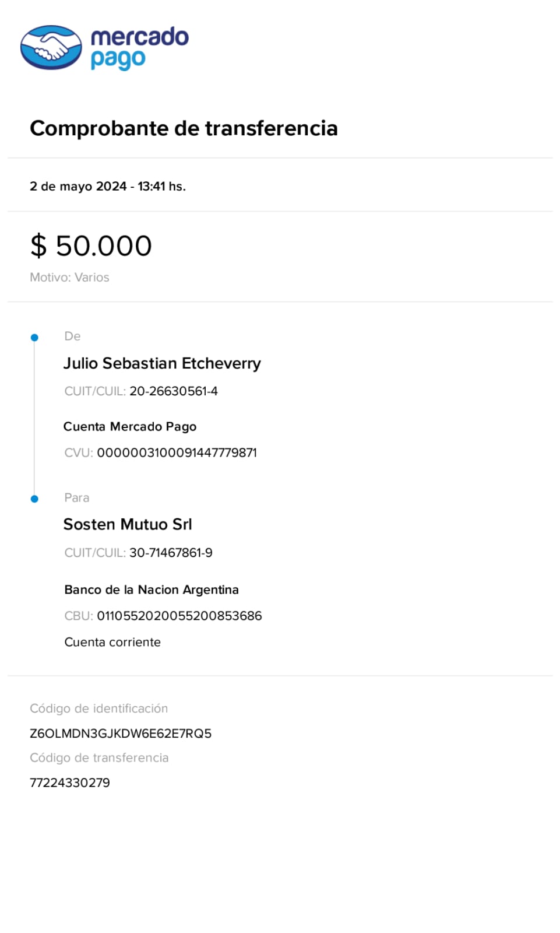Click the $ 50.000 amount

pos(91,245)
